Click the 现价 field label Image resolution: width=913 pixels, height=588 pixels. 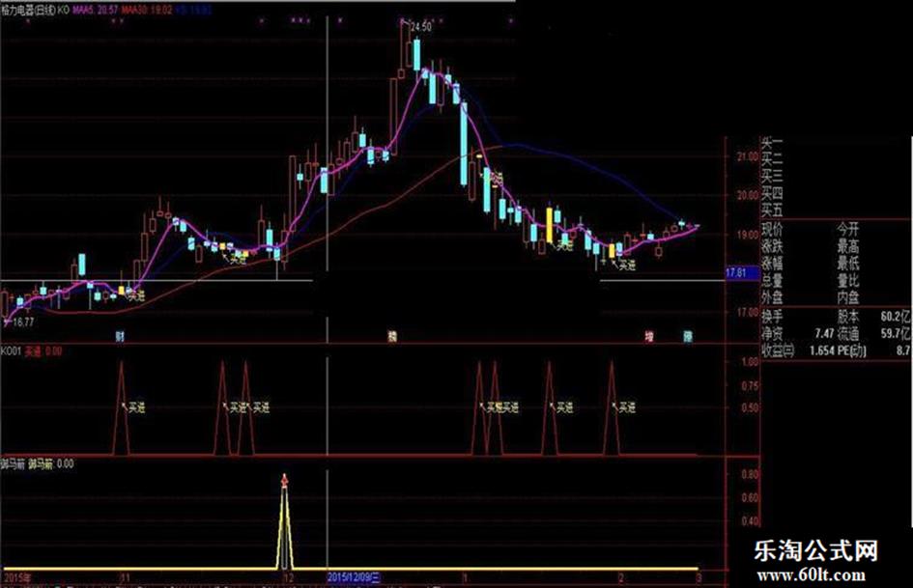click(x=772, y=229)
